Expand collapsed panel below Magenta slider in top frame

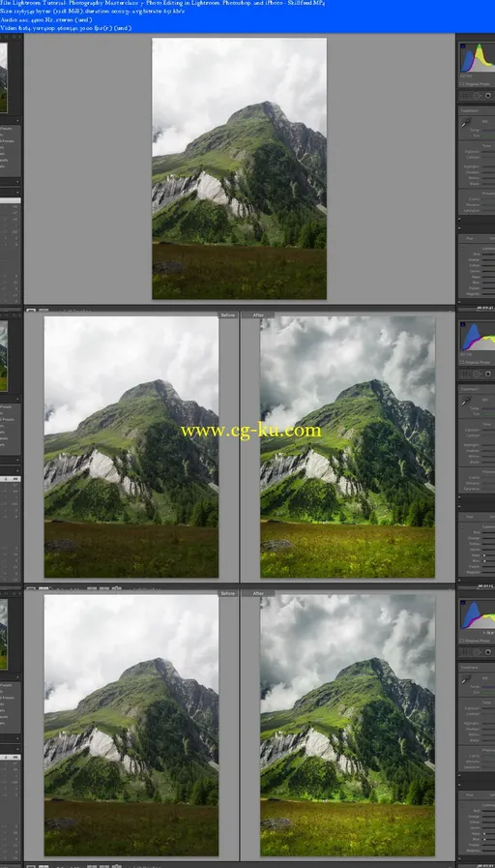click(x=459, y=302)
